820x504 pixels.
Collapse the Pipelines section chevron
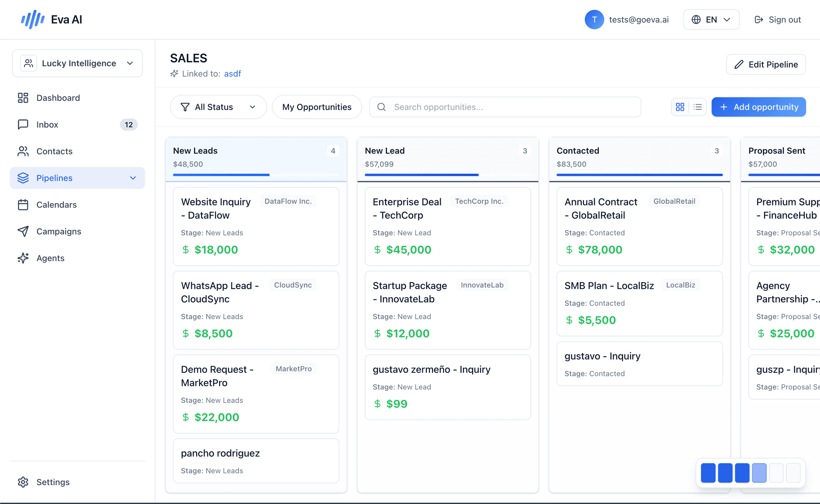click(x=133, y=178)
